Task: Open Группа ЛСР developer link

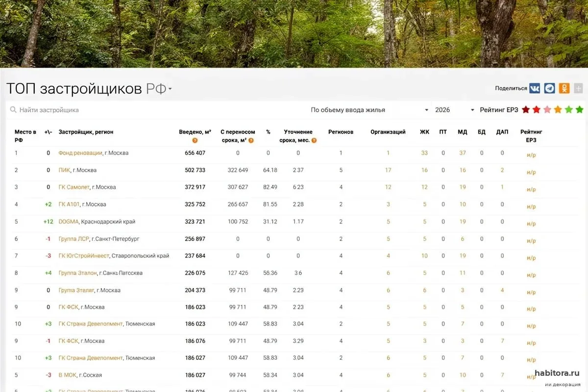Action: point(73,239)
